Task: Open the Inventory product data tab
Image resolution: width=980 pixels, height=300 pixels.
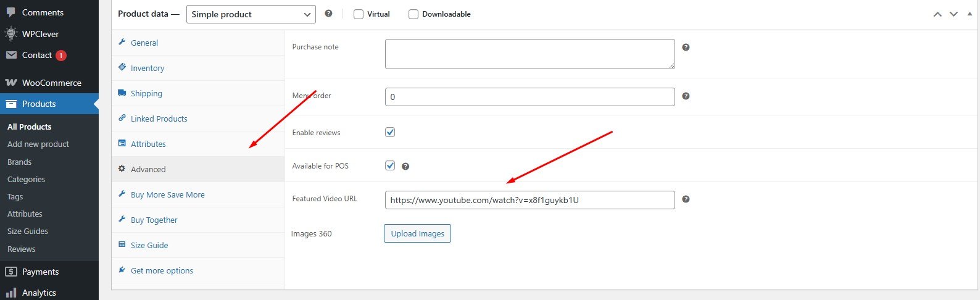Action: tap(198, 68)
